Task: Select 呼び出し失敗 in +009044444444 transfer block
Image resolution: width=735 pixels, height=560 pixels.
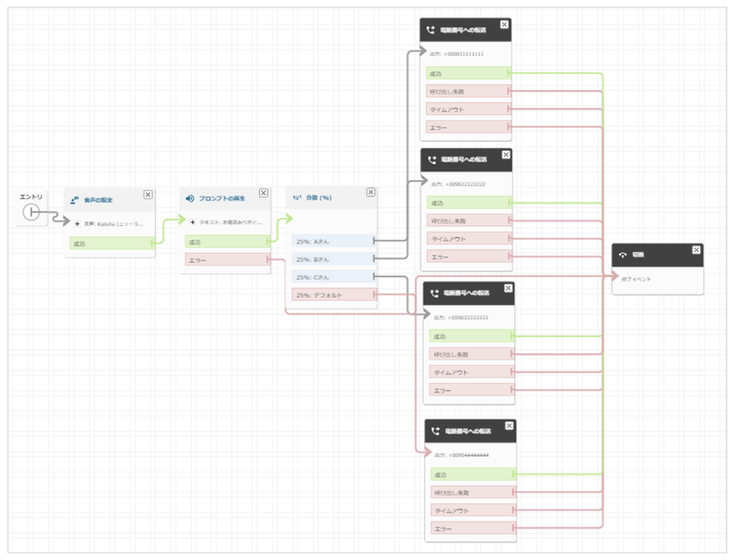Action: tap(474, 492)
